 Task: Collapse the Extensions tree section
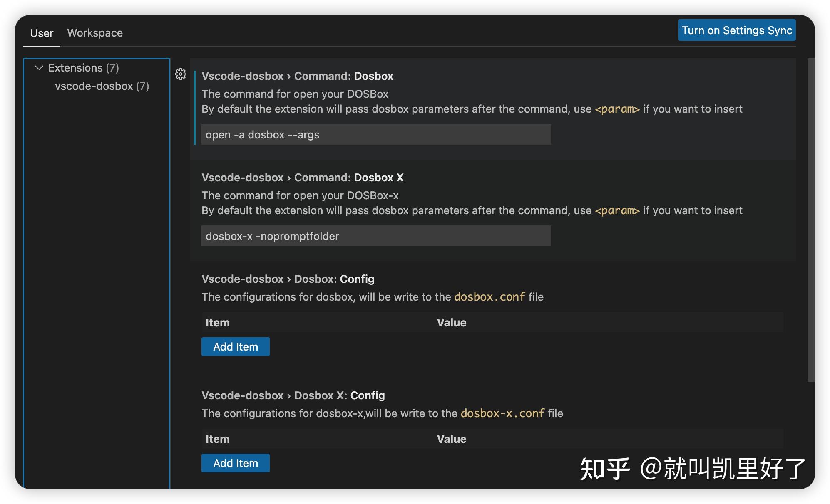pyautogui.click(x=40, y=67)
